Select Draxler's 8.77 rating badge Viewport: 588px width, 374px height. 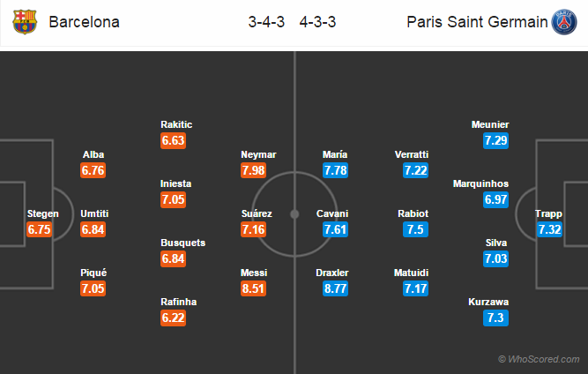click(335, 288)
